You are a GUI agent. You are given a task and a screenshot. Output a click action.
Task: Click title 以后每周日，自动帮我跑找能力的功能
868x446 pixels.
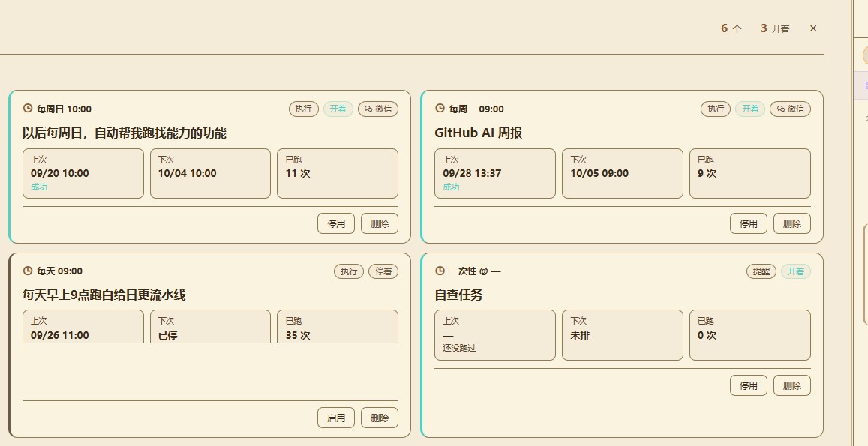125,133
